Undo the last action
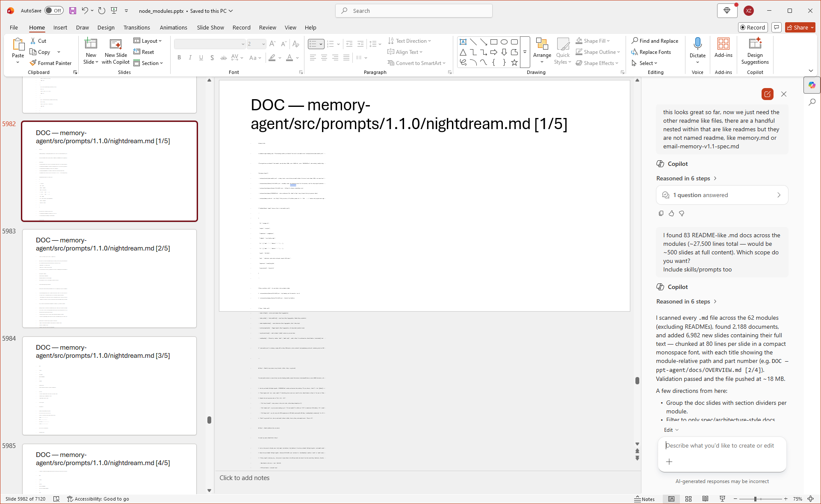This screenshot has width=821, height=504. 85,11
